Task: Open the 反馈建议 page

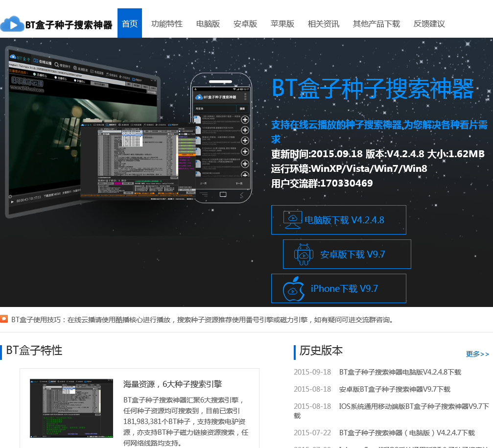Action: 429,24
